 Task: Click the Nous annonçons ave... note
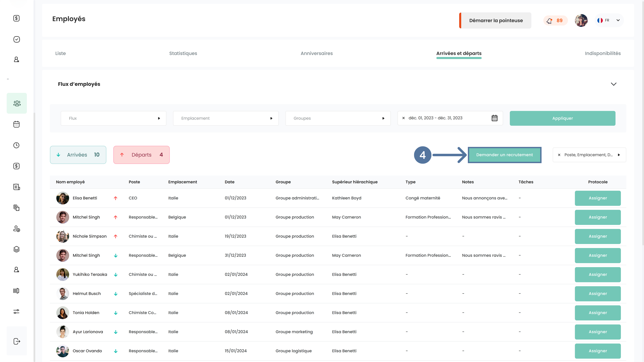tap(485, 198)
